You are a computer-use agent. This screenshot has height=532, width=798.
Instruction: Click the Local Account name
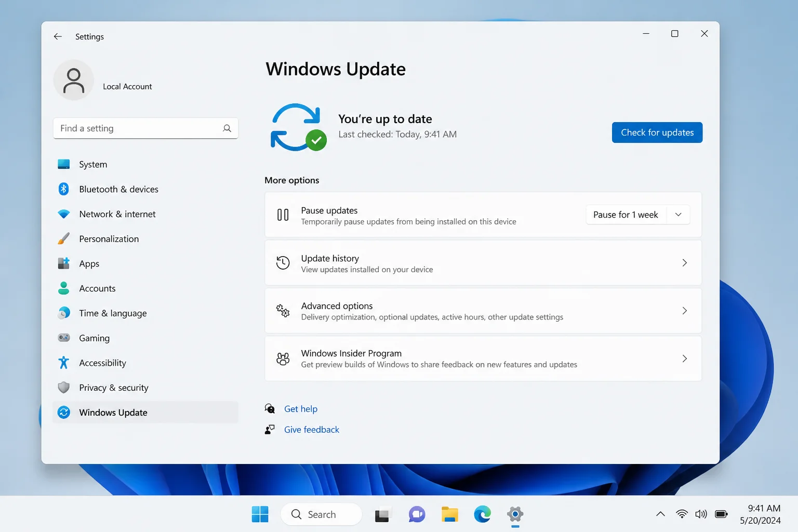point(127,86)
